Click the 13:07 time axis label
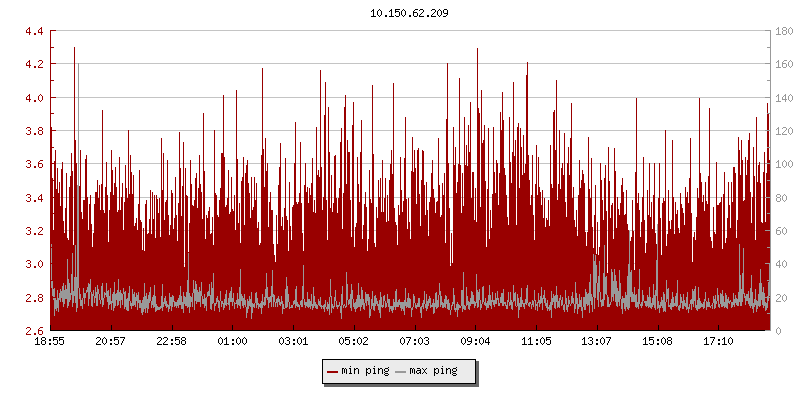Image resolution: width=800 pixels, height=400 pixels. 597,342
